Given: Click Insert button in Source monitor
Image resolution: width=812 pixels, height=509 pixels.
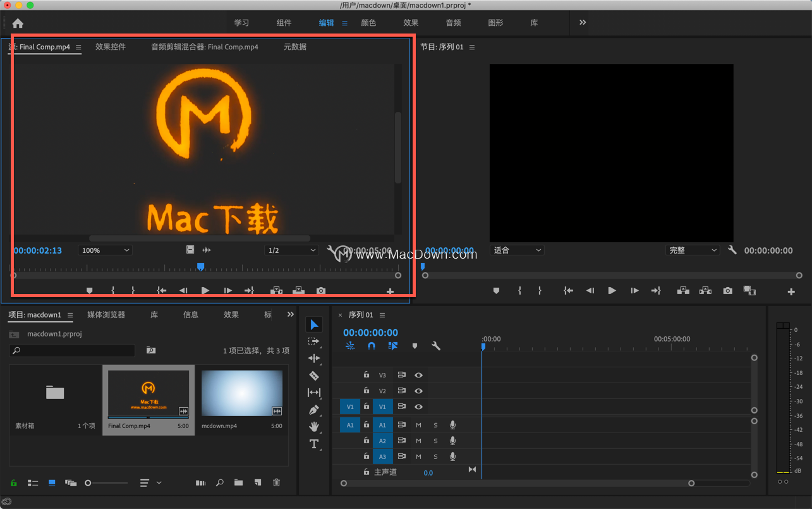Looking at the screenshot, I should coord(276,291).
